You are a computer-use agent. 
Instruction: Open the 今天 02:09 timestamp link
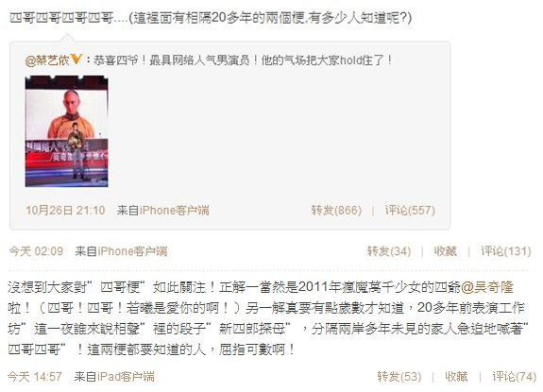[36, 250]
